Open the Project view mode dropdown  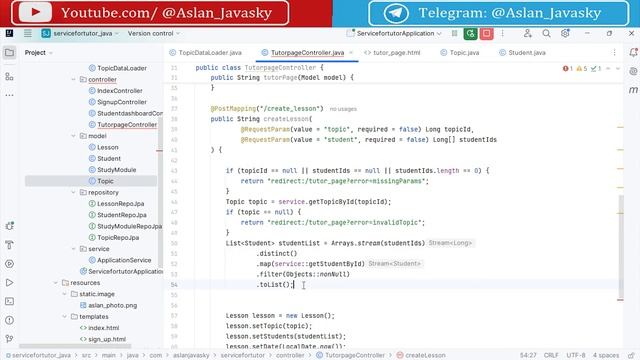(39, 53)
